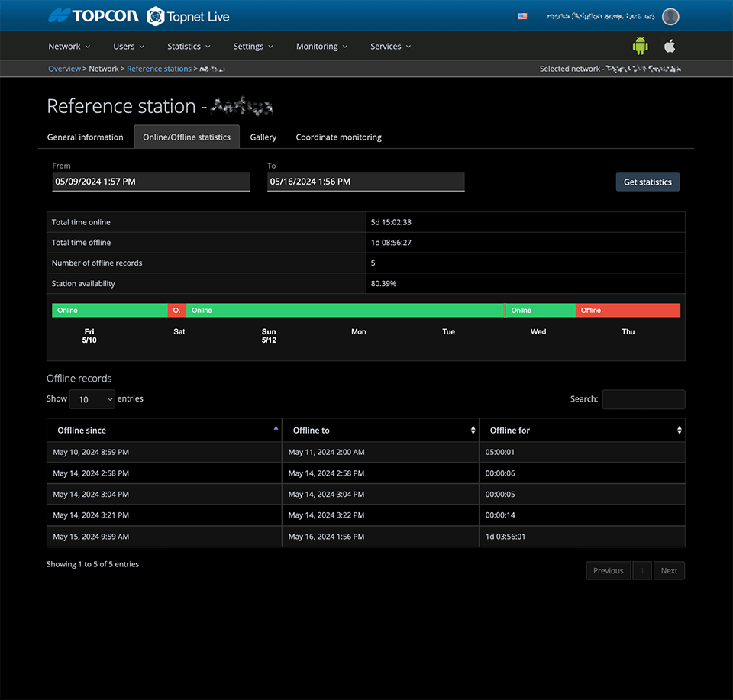Sort by Offline to column arrows

473,431
